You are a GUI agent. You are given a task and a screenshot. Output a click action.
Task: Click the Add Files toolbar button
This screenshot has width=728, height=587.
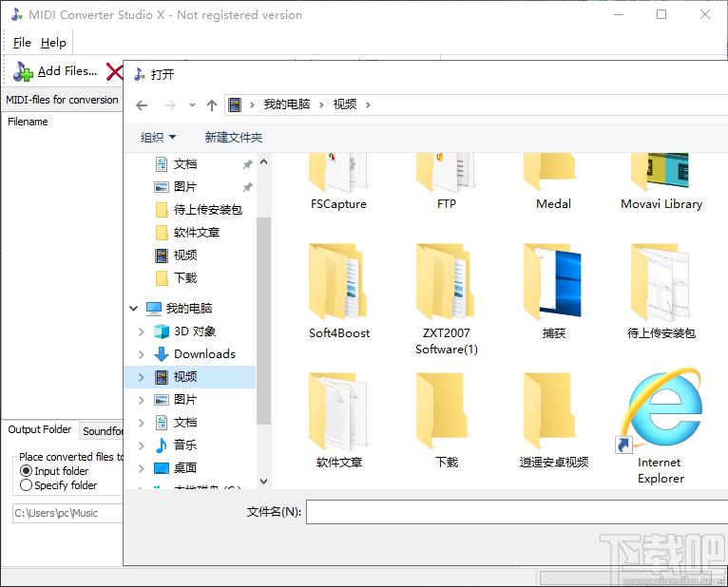point(55,71)
